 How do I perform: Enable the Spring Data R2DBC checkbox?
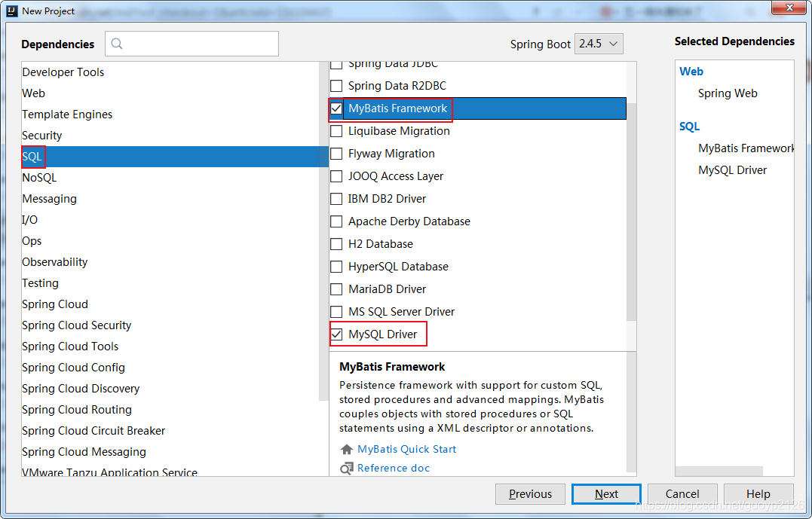pos(336,86)
